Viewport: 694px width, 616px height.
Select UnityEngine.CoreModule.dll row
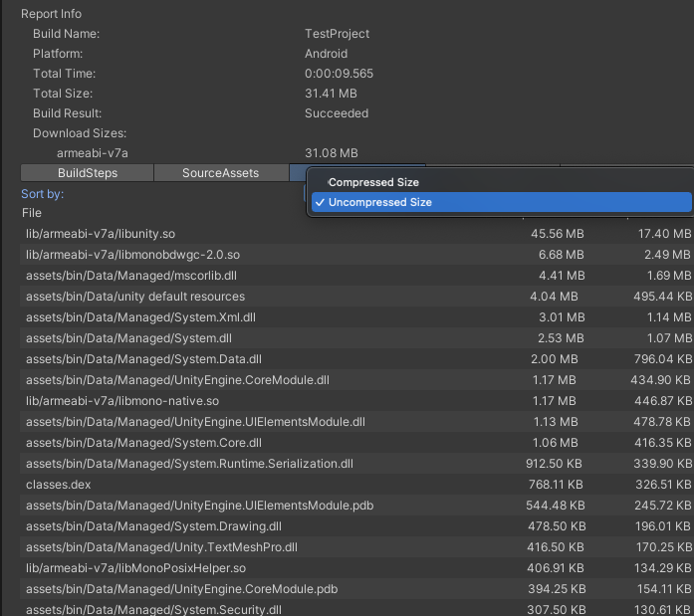tap(356, 380)
